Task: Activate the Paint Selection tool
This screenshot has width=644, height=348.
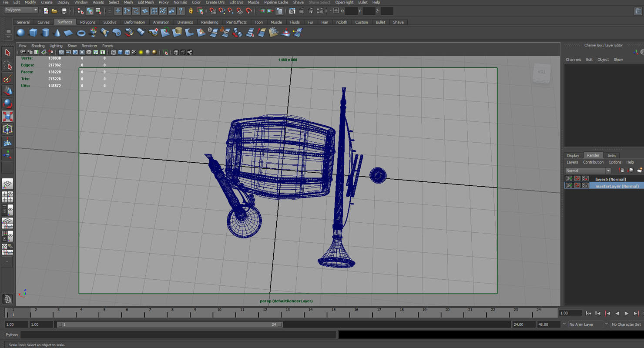Action: (x=7, y=78)
